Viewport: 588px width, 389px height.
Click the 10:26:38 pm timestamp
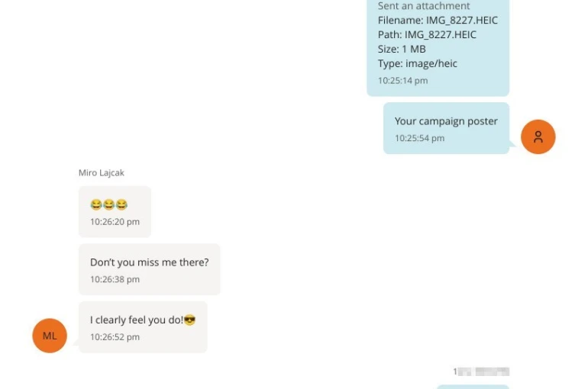point(115,279)
